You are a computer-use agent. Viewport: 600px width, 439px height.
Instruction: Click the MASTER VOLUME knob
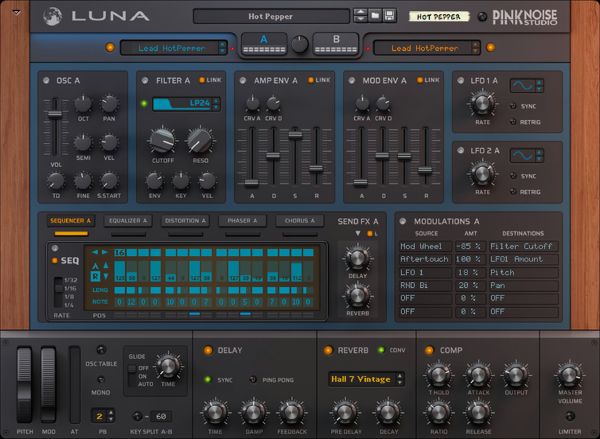(569, 375)
